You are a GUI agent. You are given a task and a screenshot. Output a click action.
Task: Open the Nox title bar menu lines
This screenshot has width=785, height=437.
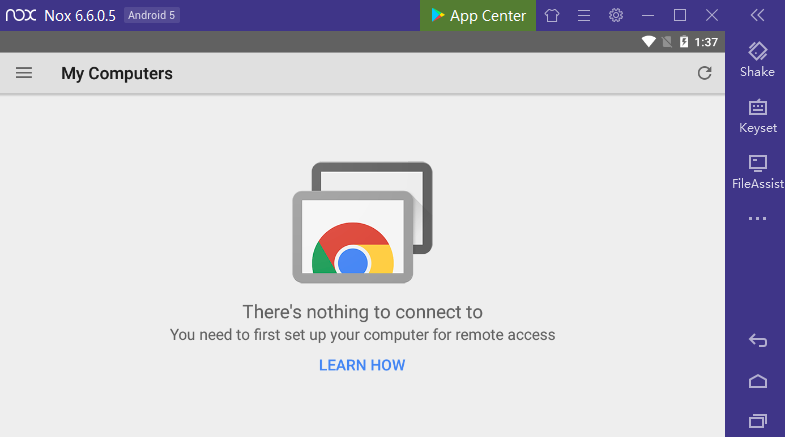[x=584, y=16]
